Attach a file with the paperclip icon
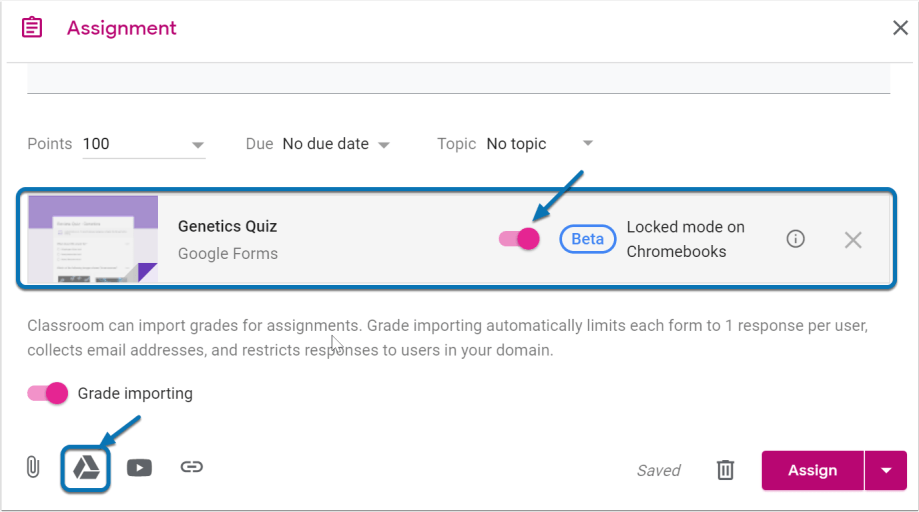This screenshot has width=919, height=512. (33, 467)
